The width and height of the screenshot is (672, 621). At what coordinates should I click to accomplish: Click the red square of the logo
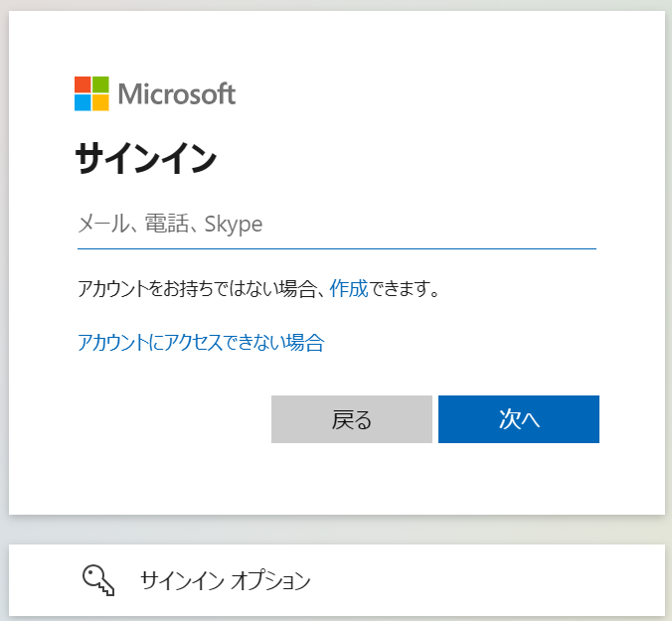83,84
